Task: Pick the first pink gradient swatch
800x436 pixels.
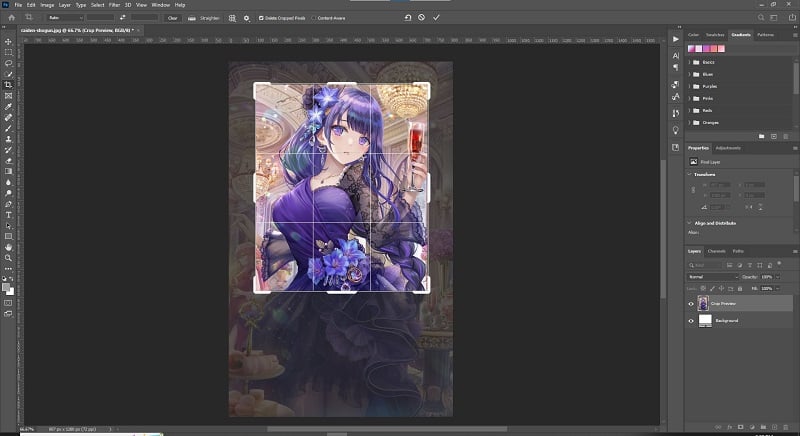Action: (x=691, y=48)
